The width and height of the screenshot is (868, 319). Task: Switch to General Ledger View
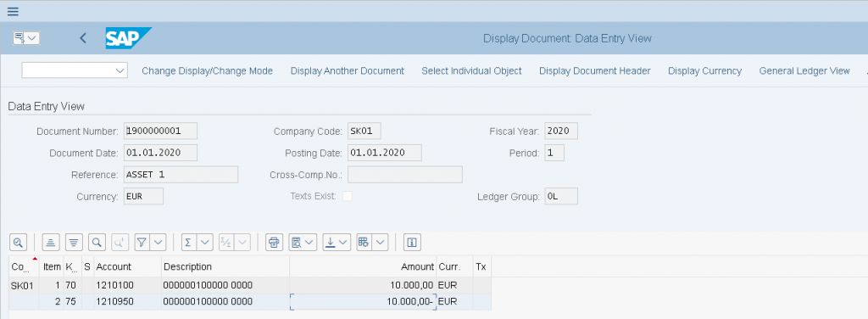pyautogui.click(x=804, y=71)
